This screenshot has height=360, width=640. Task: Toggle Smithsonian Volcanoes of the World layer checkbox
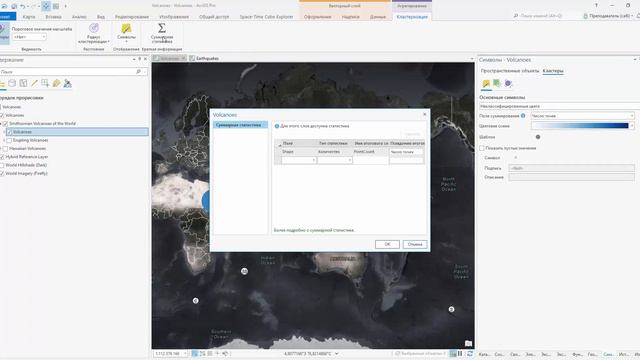[6, 124]
